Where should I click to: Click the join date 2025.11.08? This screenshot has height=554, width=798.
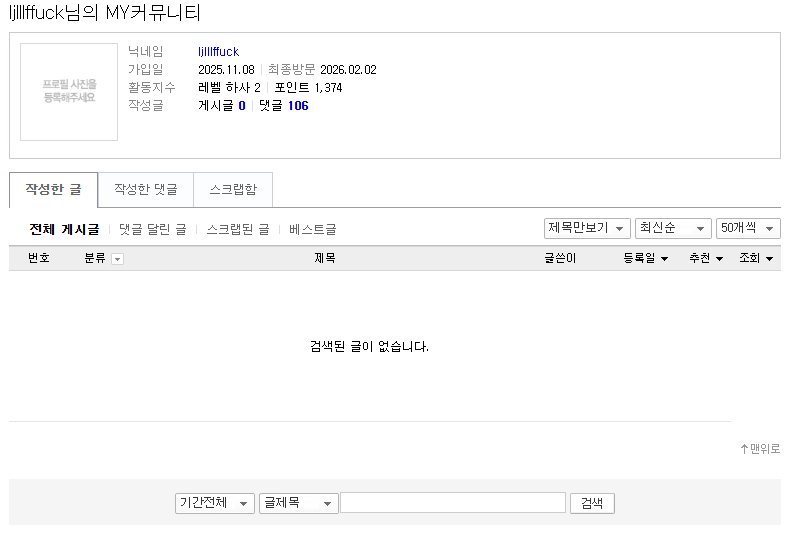[x=226, y=70]
